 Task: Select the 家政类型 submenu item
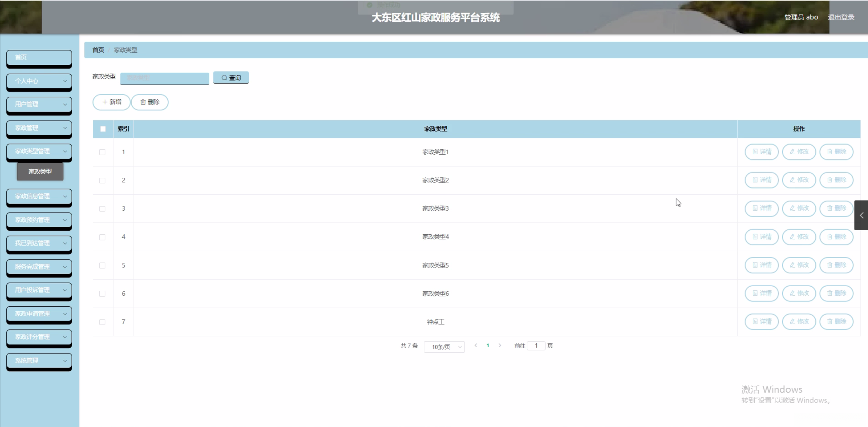(x=40, y=172)
